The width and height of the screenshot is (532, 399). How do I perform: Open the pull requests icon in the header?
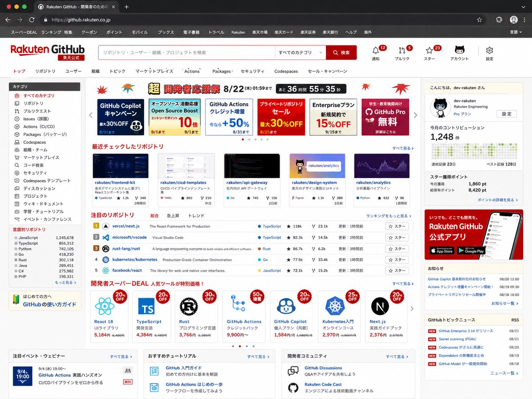(402, 51)
